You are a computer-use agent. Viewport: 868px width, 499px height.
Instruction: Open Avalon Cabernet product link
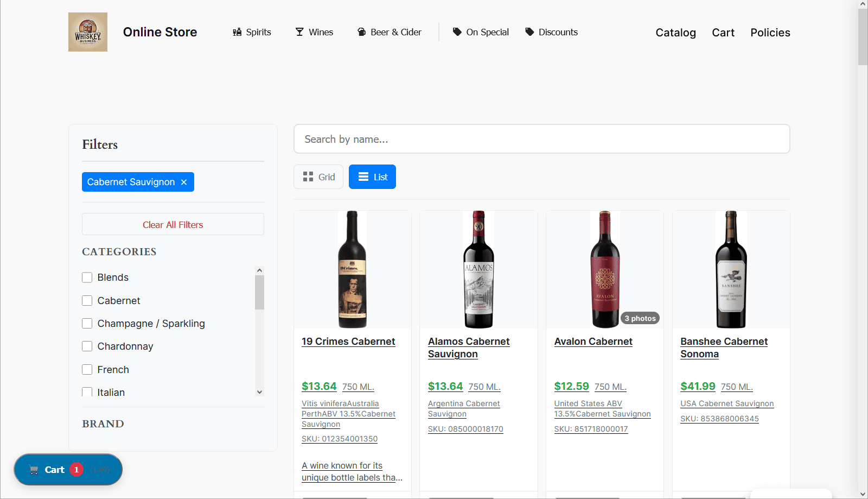[593, 342]
